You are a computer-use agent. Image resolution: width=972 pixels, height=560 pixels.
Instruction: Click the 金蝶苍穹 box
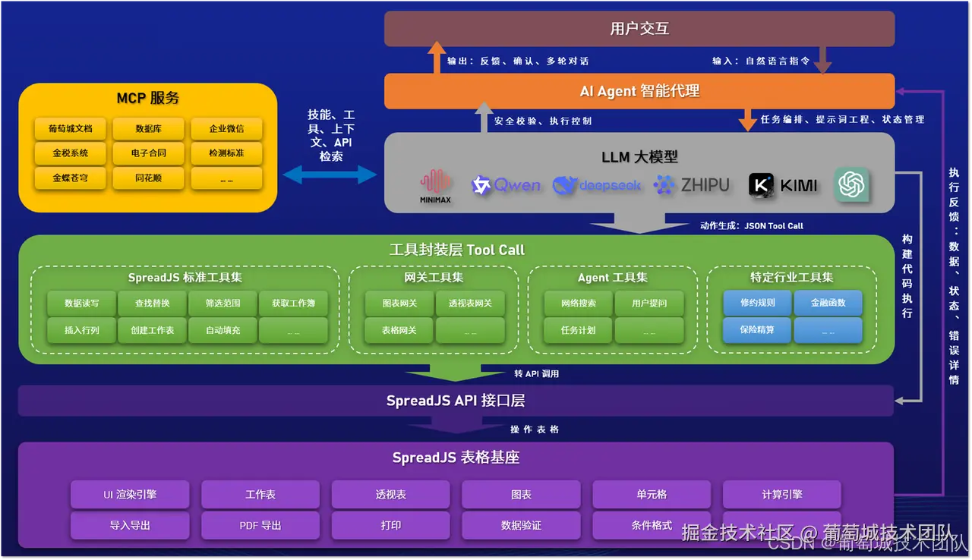[71, 178]
